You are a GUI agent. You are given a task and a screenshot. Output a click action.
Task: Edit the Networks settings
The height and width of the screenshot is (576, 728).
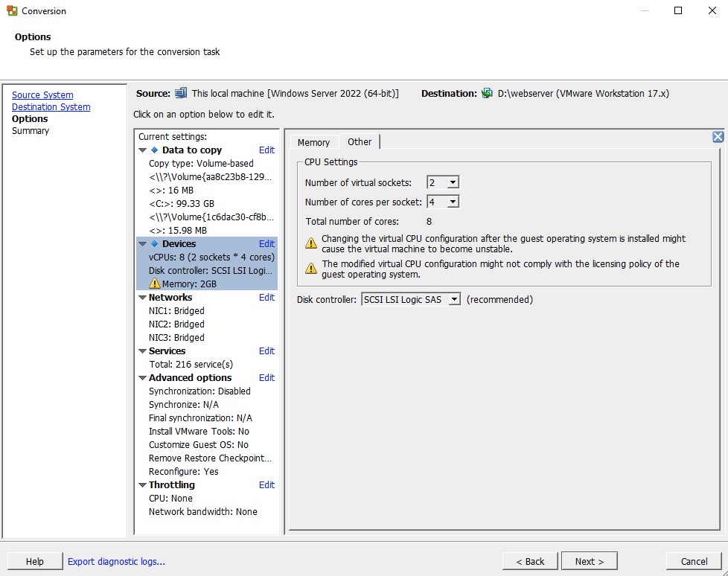point(266,298)
